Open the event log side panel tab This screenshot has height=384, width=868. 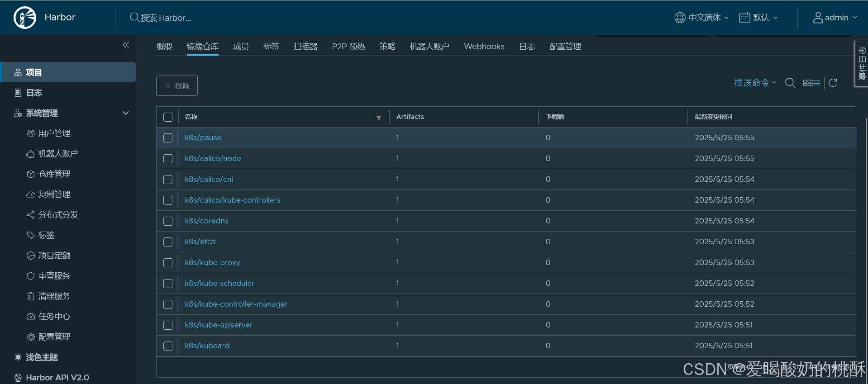[x=862, y=63]
